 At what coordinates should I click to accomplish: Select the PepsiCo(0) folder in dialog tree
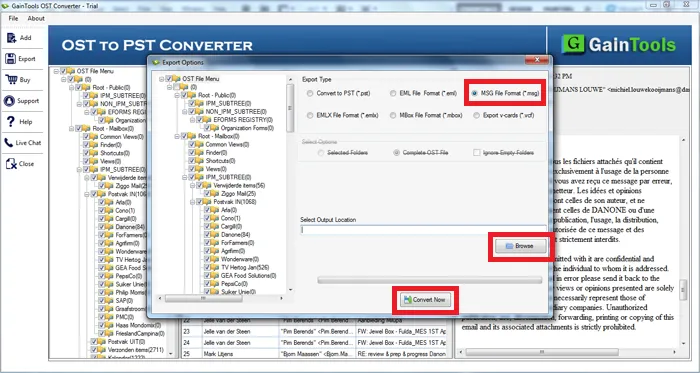point(234,284)
